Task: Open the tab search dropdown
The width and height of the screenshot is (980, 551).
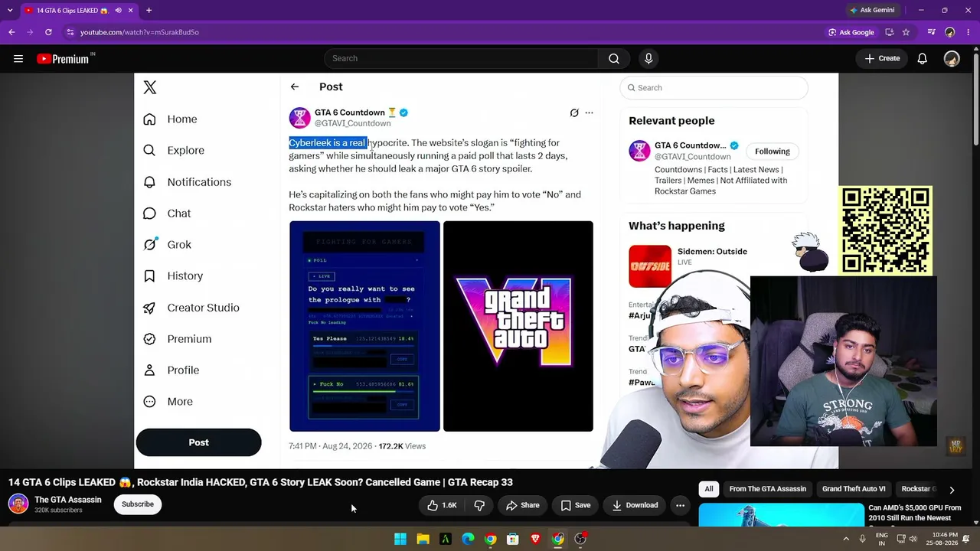Action: pyautogui.click(x=10, y=10)
